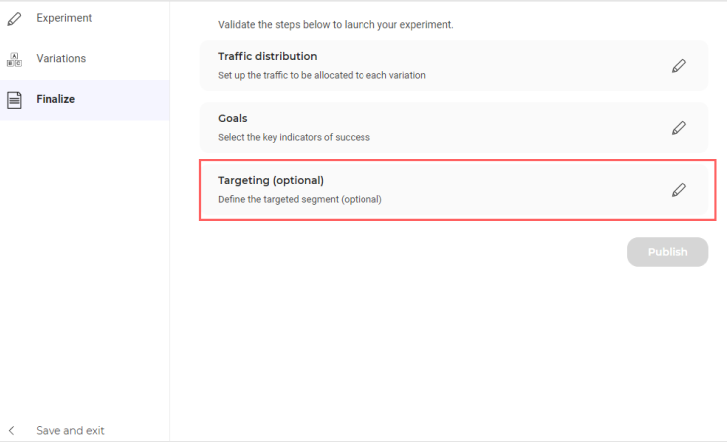This screenshot has width=727, height=442.
Task: Edit Targeting (optional) using the pencil icon
Action: coord(679,190)
